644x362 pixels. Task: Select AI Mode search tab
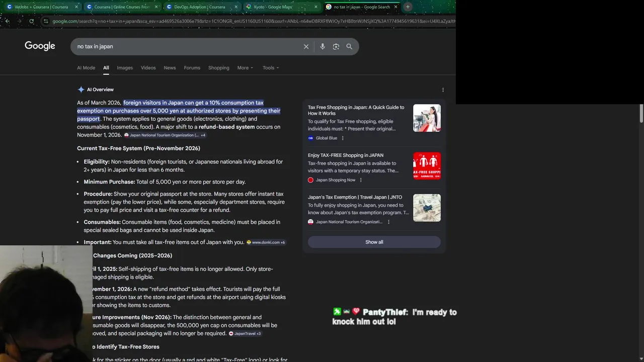coord(86,68)
